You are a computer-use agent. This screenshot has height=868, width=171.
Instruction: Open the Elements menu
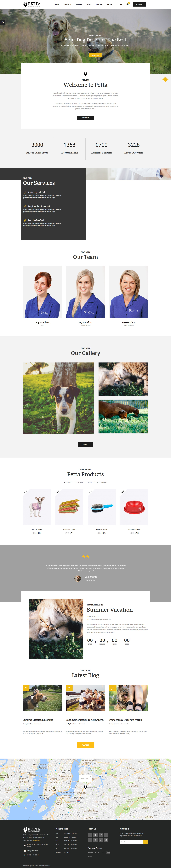[67, 5]
